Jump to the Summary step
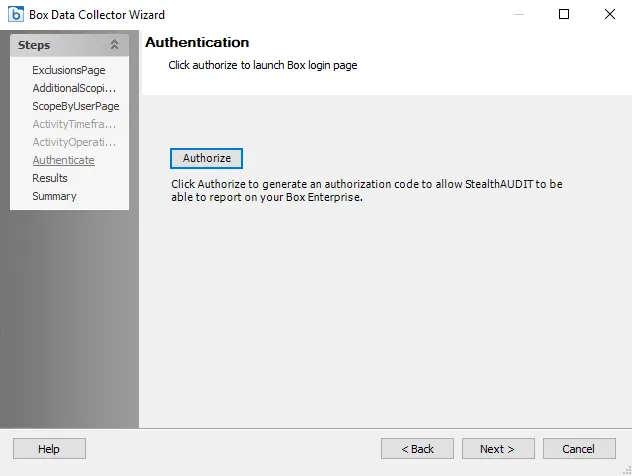Screen dimensions: 632x476 tap(54, 196)
